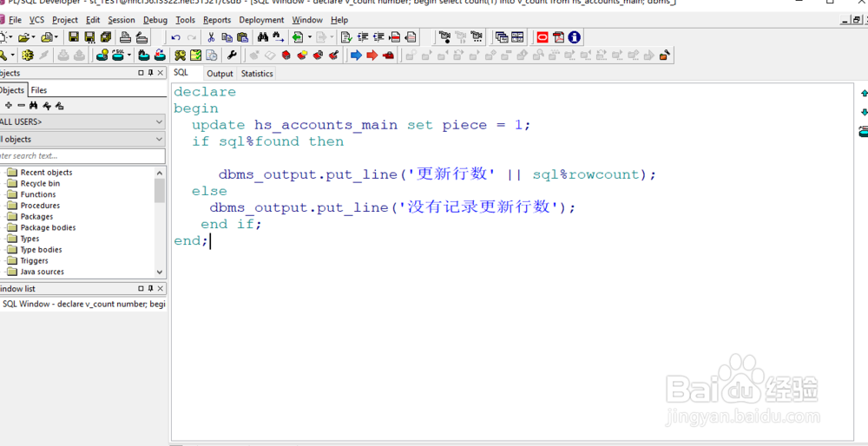Click the cascade windows icon
Screen dimensions: 868x446
[502, 37]
